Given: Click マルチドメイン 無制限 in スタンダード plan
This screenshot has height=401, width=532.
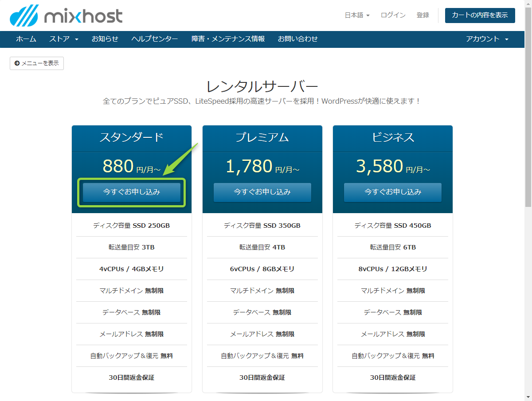Looking at the screenshot, I should pos(132,291).
